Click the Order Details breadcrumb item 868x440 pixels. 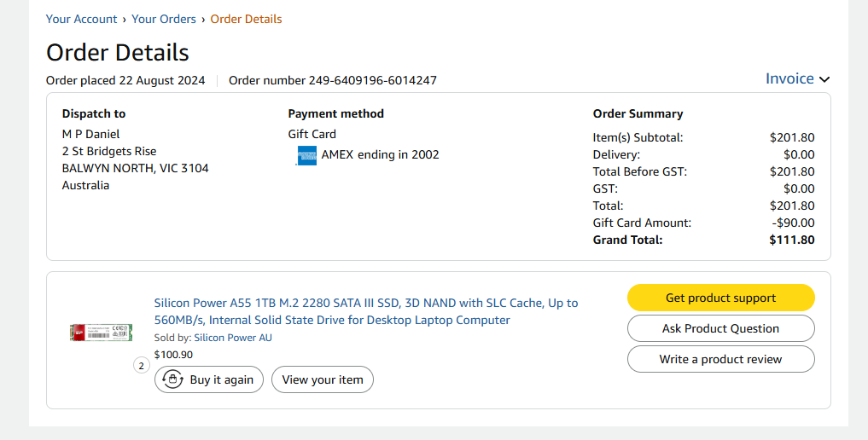pos(246,19)
